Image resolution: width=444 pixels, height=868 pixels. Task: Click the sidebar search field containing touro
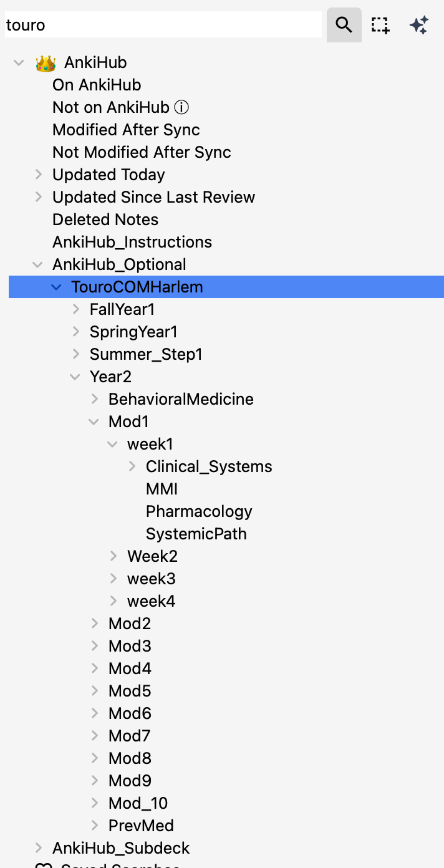coord(163,25)
